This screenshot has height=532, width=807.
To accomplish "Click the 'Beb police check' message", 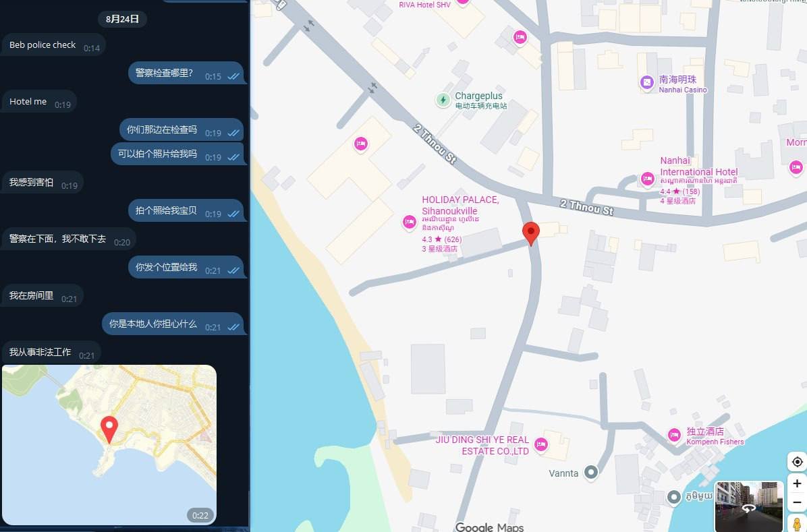I will point(54,45).
